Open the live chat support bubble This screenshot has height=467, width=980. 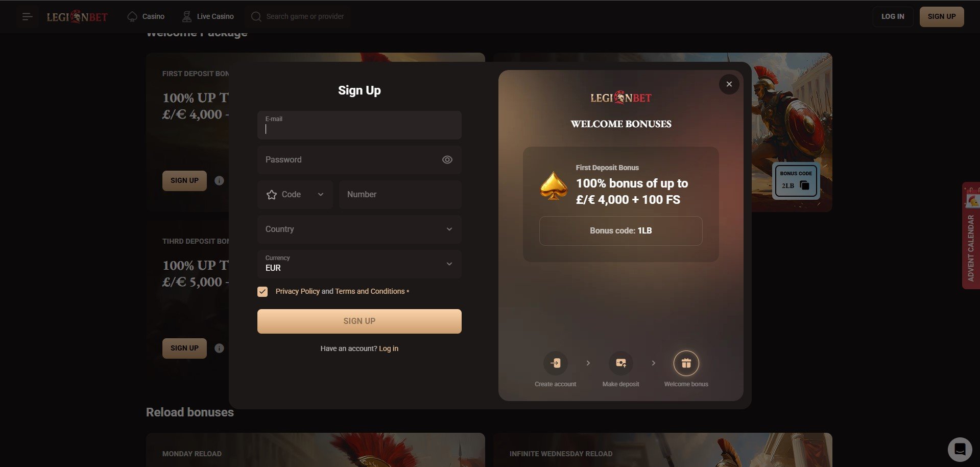(x=960, y=449)
